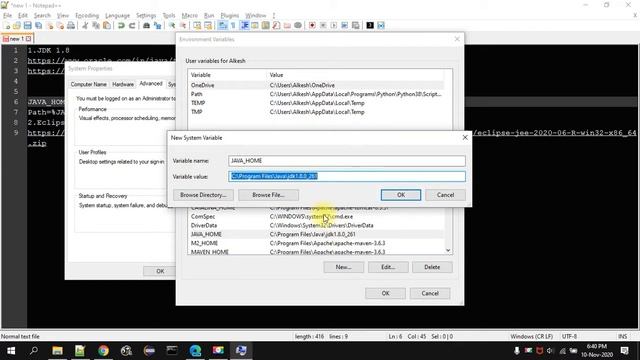Click the Zoom Out toolbar icon
Image resolution: width=640 pixels, height=360 pixels.
pyautogui.click(x=183, y=25)
